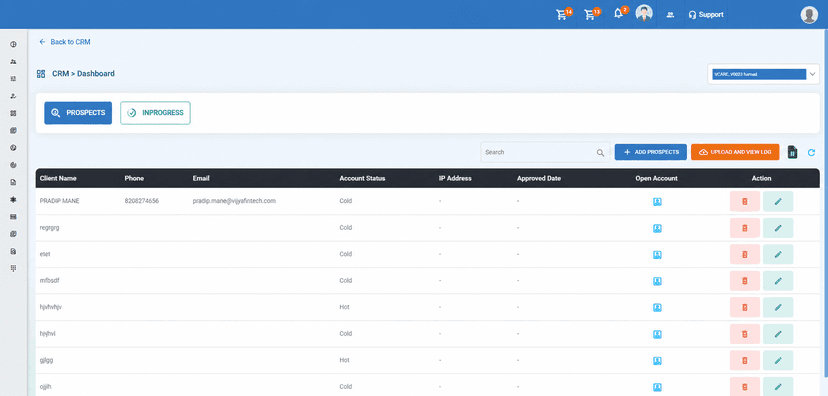Open the second shopping cart icon with 13 badge

point(591,14)
